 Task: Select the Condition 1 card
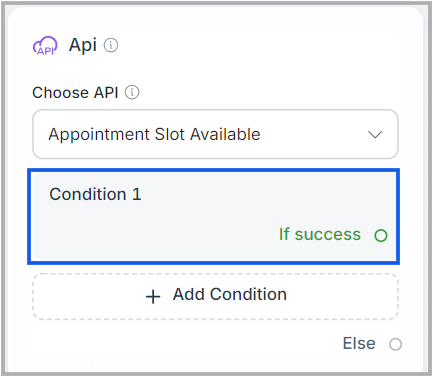tap(213, 216)
